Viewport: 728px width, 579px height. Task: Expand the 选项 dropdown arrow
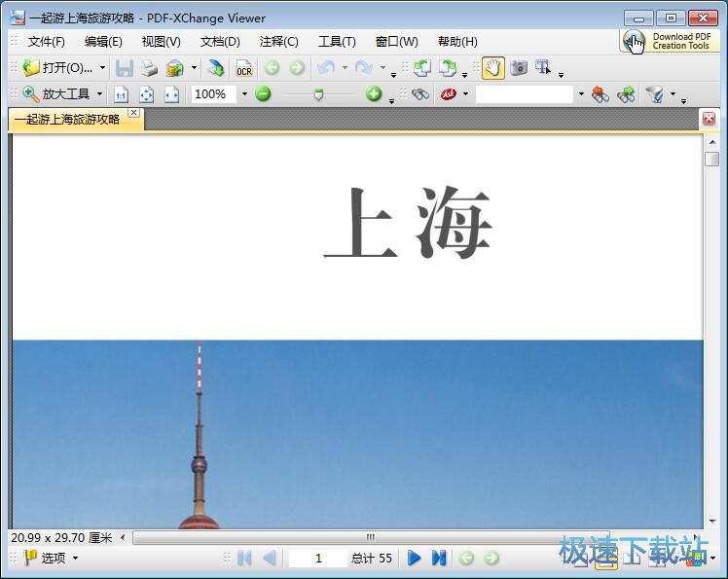pos(75,558)
